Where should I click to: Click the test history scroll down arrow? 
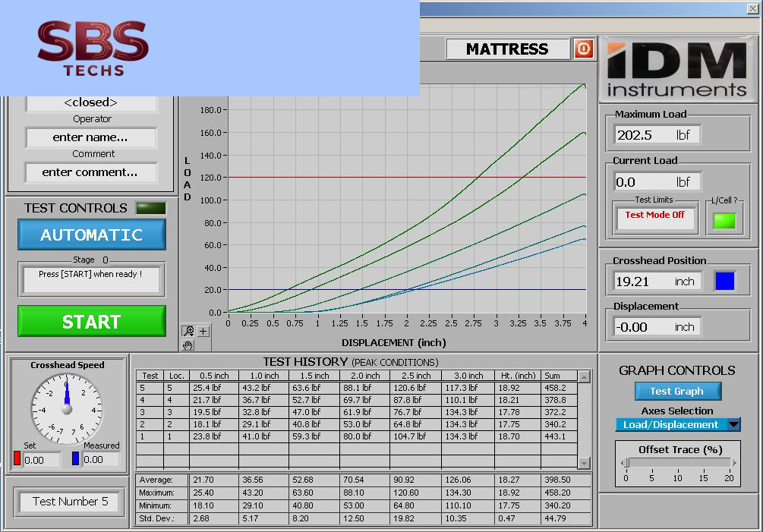point(584,463)
